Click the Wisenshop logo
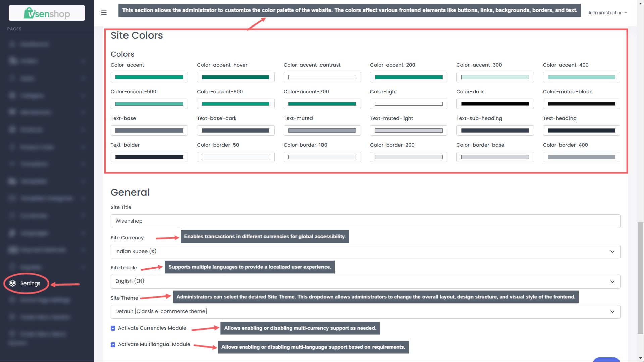Image resolution: width=644 pixels, height=362 pixels. pos(47,13)
